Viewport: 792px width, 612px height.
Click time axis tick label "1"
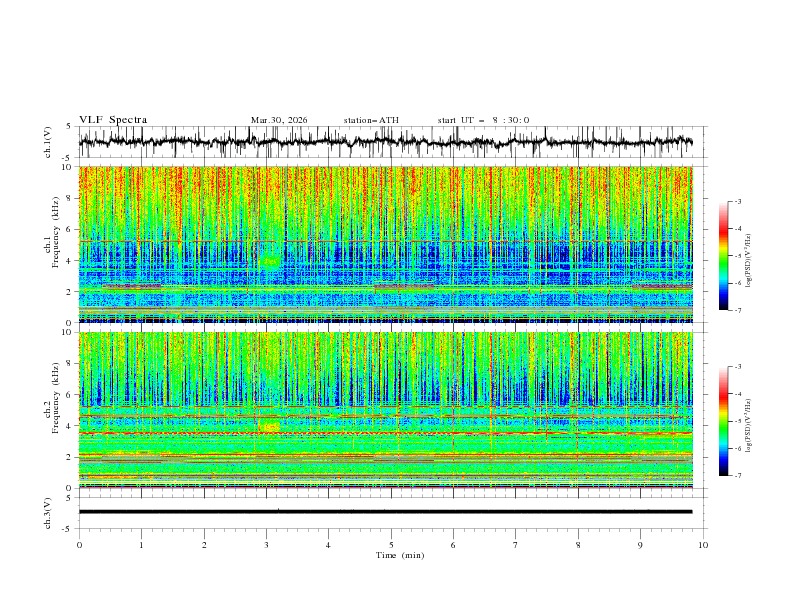tap(141, 545)
